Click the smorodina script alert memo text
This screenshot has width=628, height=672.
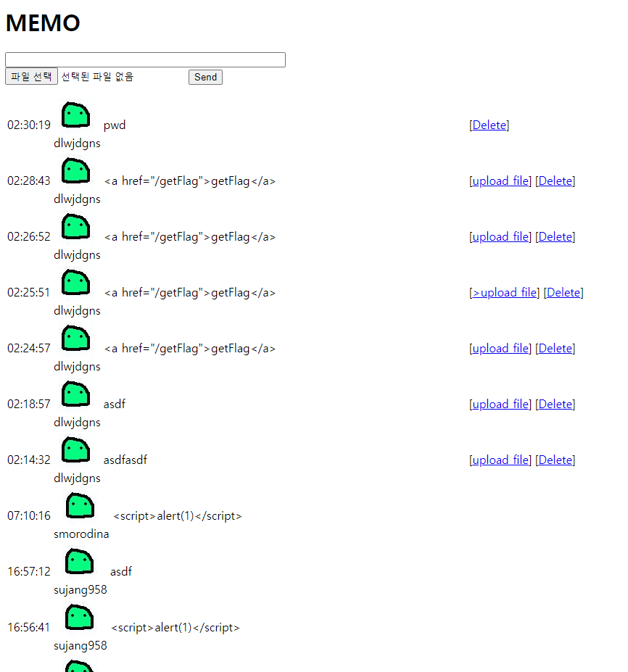178,516
